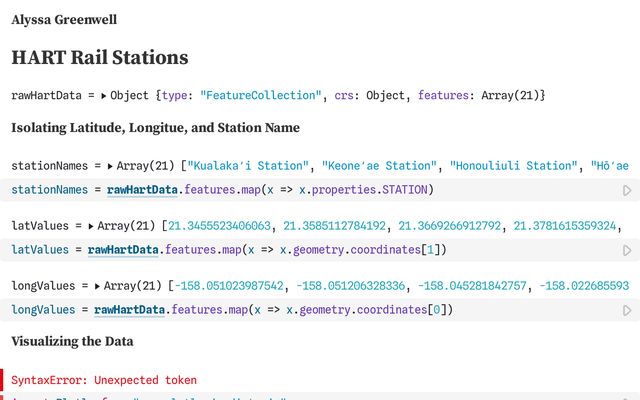Click inside the stationNames code cell

[320, 190]
